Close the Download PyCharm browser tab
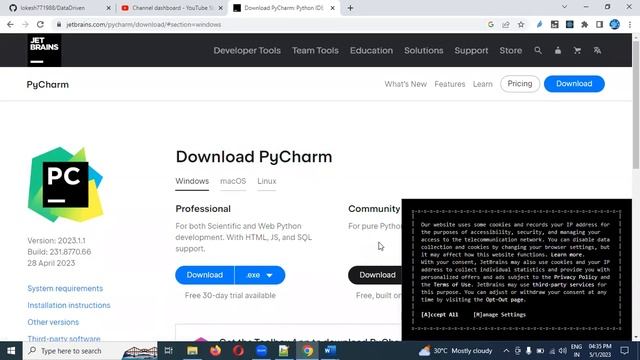Viewport: 640px width, 360px height. click(332, 8)
